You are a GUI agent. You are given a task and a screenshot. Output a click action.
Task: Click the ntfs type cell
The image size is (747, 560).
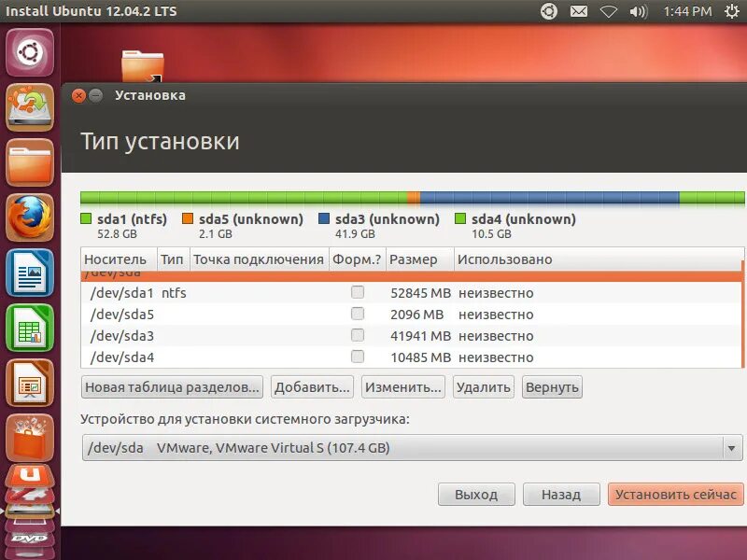174,293
